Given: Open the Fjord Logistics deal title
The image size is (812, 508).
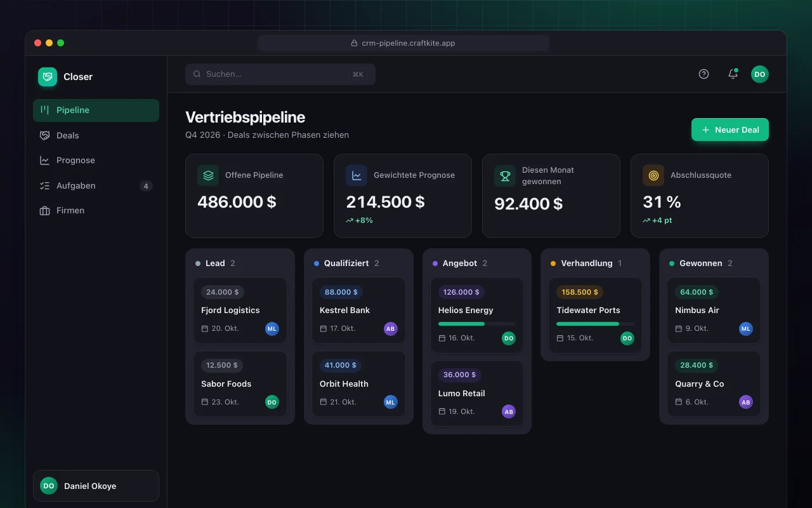Looking at the screenshot, I should [230, 311].
